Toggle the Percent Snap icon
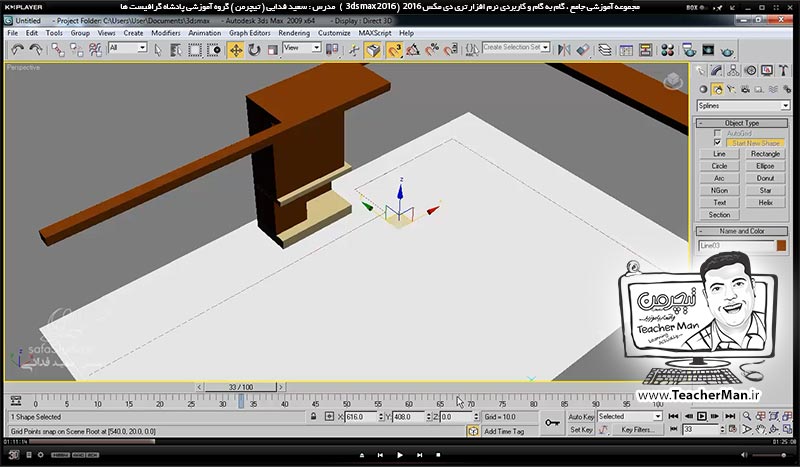The image size is (800, 467). [x=432, y=50]
